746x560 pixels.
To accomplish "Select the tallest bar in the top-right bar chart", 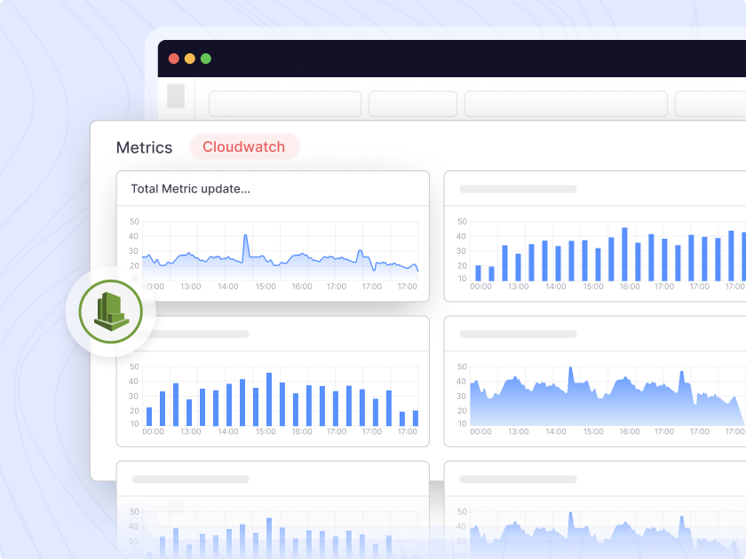I will click(624, 254).
